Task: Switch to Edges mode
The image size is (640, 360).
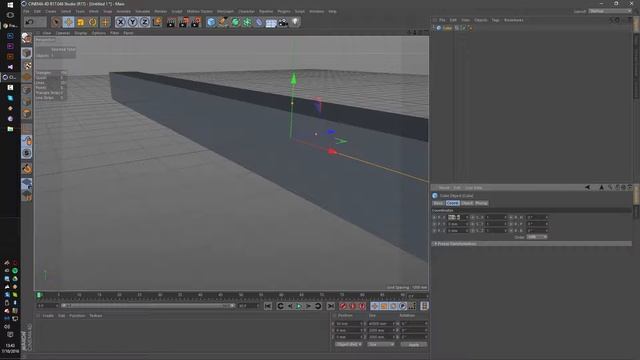Action: coord(27,101)
